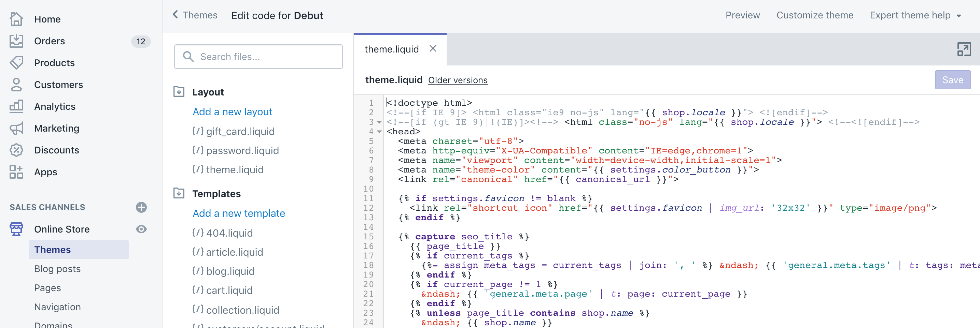
Task: Focus the Search files field
Action: [x=258, y=57]
